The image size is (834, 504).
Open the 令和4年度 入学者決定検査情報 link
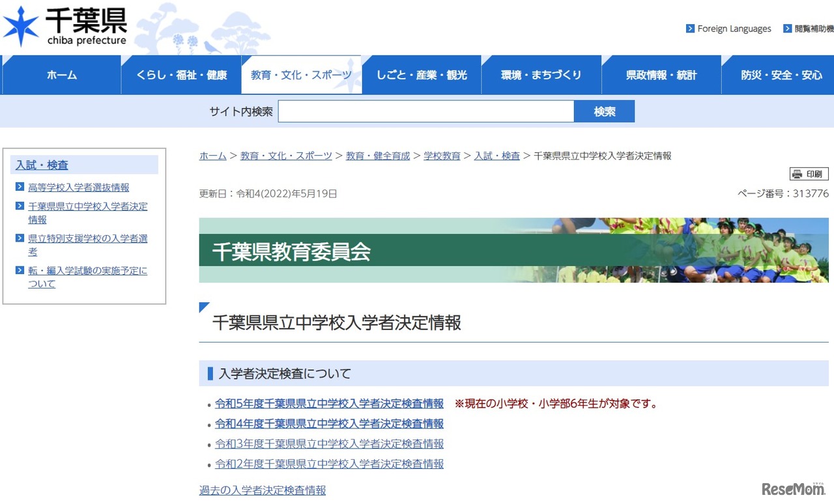click(x=329, y=424)
